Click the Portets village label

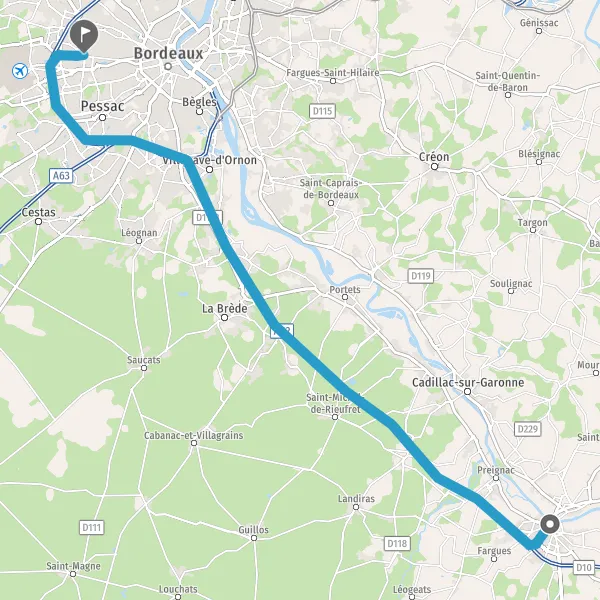click(x=345, y=289)
